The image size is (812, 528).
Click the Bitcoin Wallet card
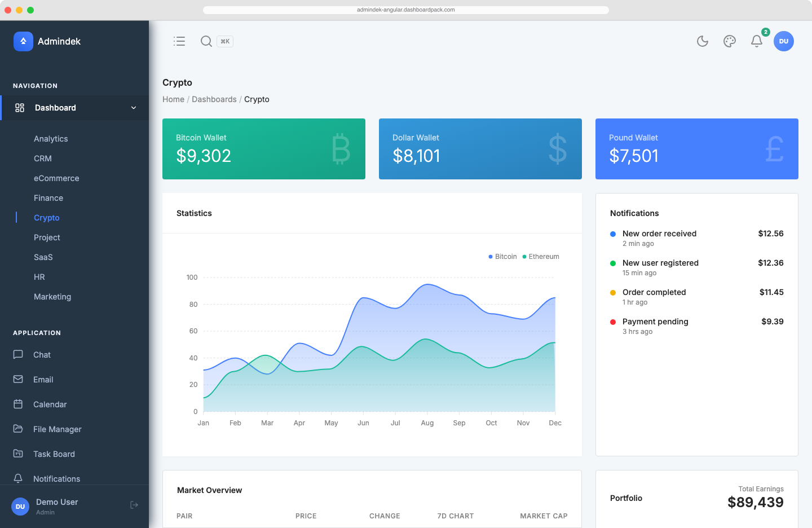point(264,149)
